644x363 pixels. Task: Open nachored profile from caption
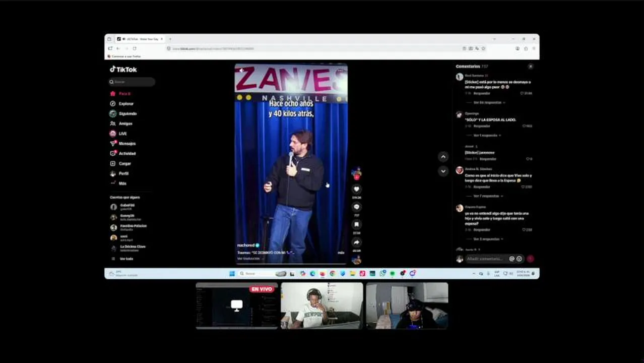coord(246,246)
